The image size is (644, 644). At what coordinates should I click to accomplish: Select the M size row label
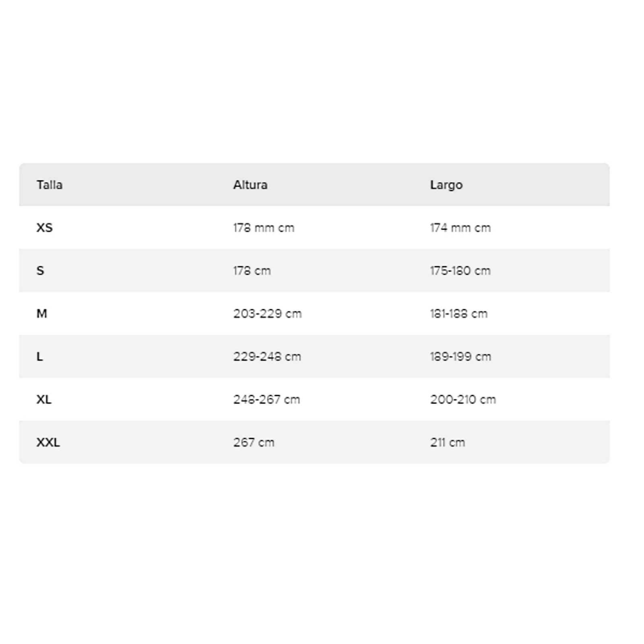(42, 314)
